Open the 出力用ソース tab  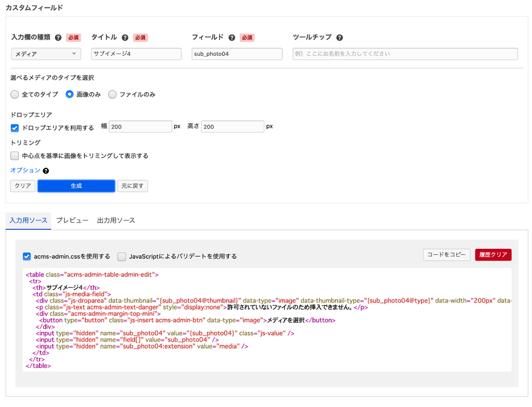pos(116,220)
